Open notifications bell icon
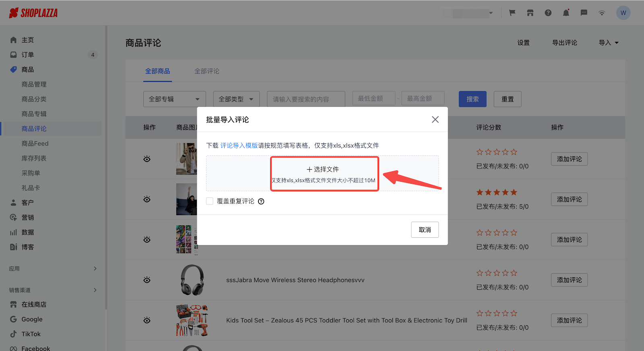 566,13
